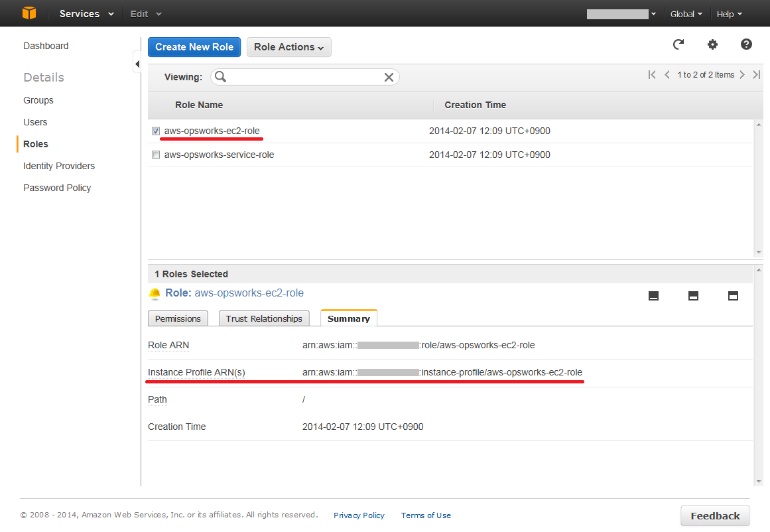Click the AWS orange cube logo

[29, 13]
